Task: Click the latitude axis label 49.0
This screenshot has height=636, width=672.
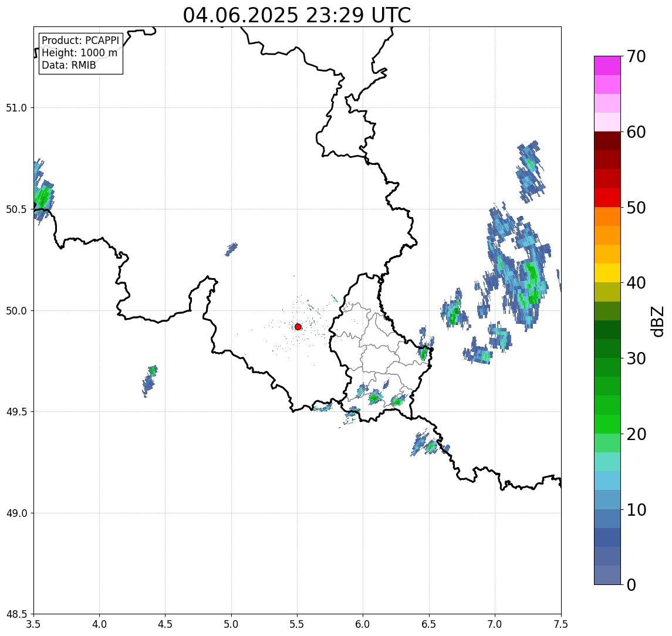Action: [16, 513]
